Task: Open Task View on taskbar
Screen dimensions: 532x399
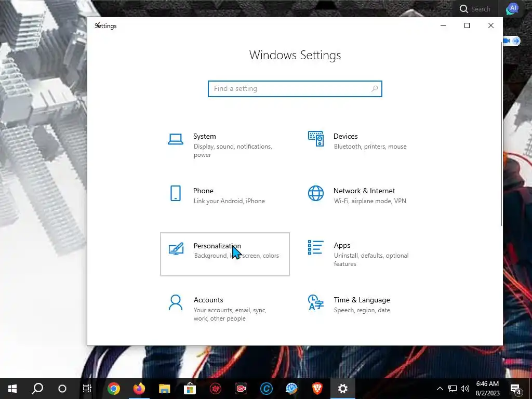Action: [x=87, y=389]
